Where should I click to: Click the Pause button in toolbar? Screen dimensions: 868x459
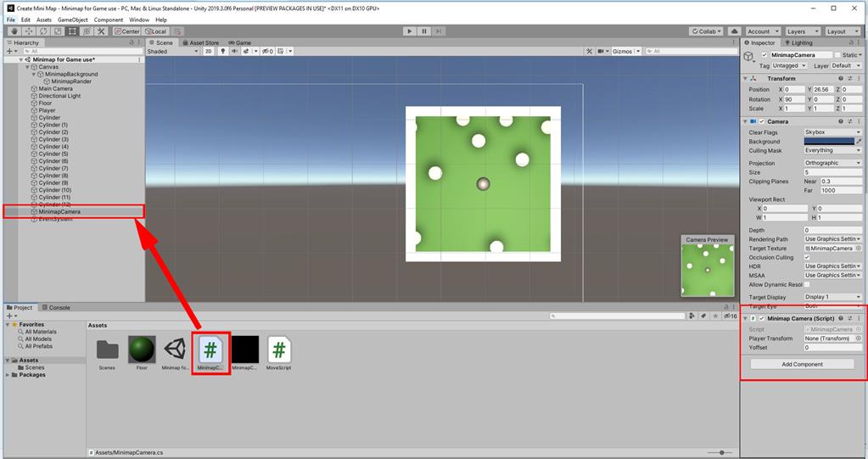point(424,31)
